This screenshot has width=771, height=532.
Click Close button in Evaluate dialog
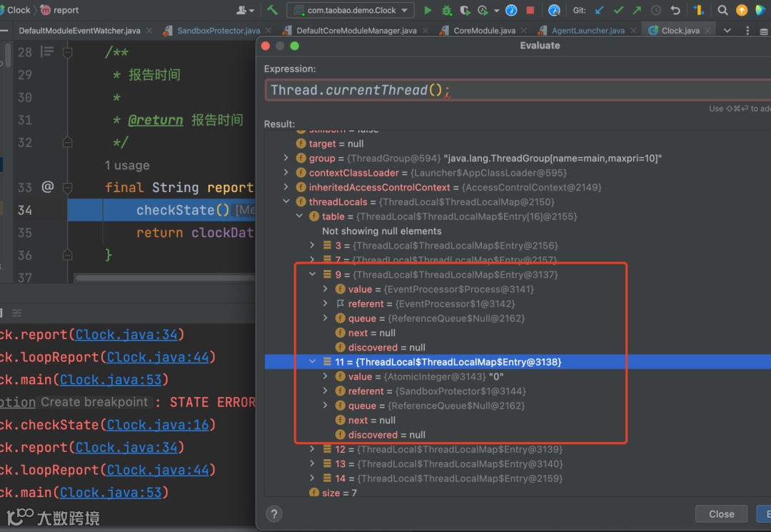click(x=721, y=514)
